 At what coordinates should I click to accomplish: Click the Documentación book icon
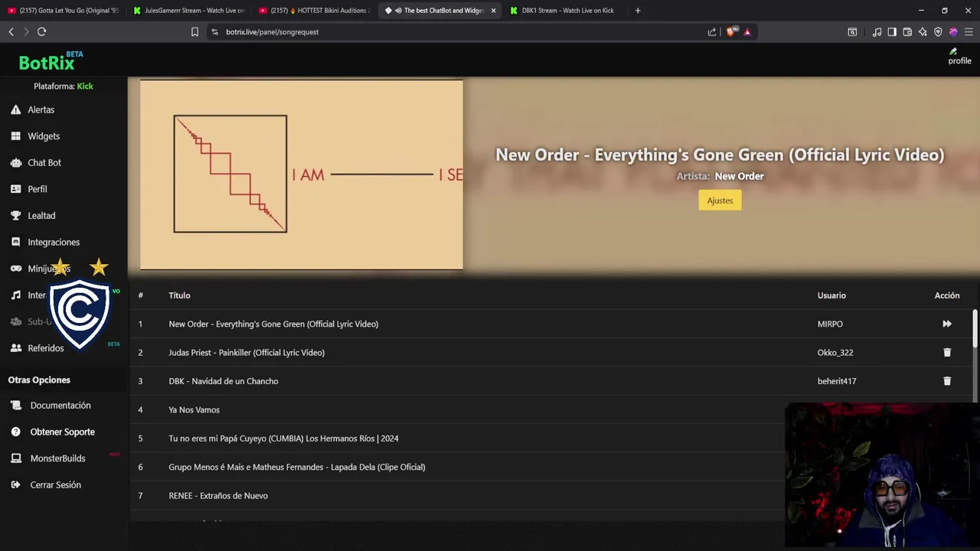click(15, 406)
